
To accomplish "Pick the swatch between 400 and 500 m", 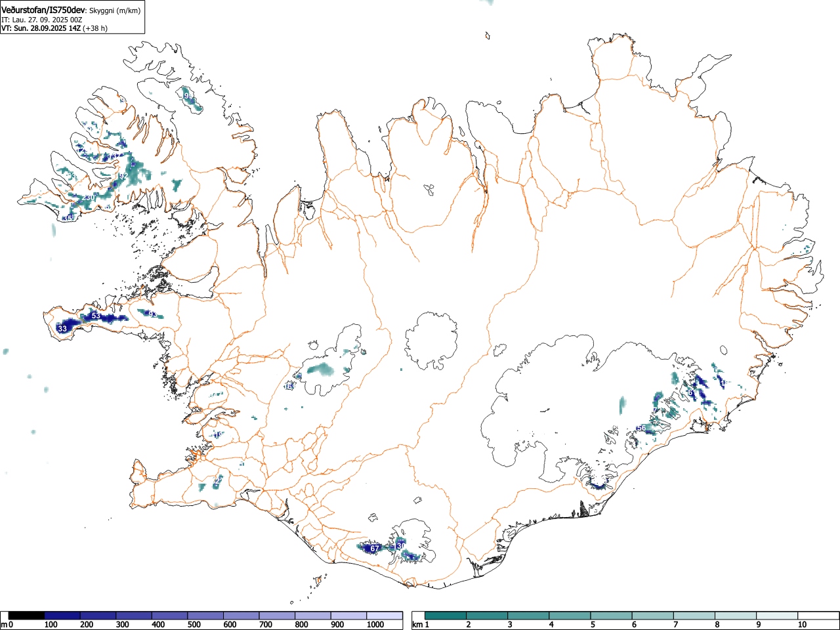I will coord(170,616).
